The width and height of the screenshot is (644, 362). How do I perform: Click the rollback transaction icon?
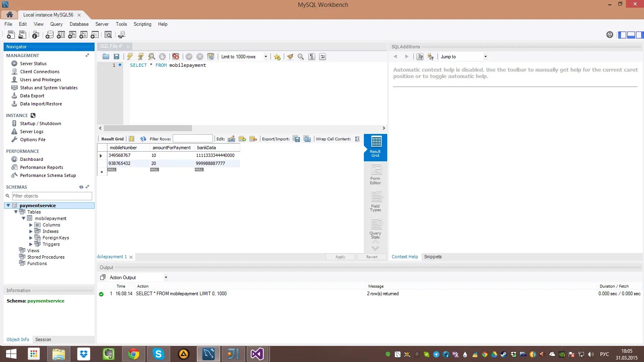pyautogui.click(x=200, y=57)
